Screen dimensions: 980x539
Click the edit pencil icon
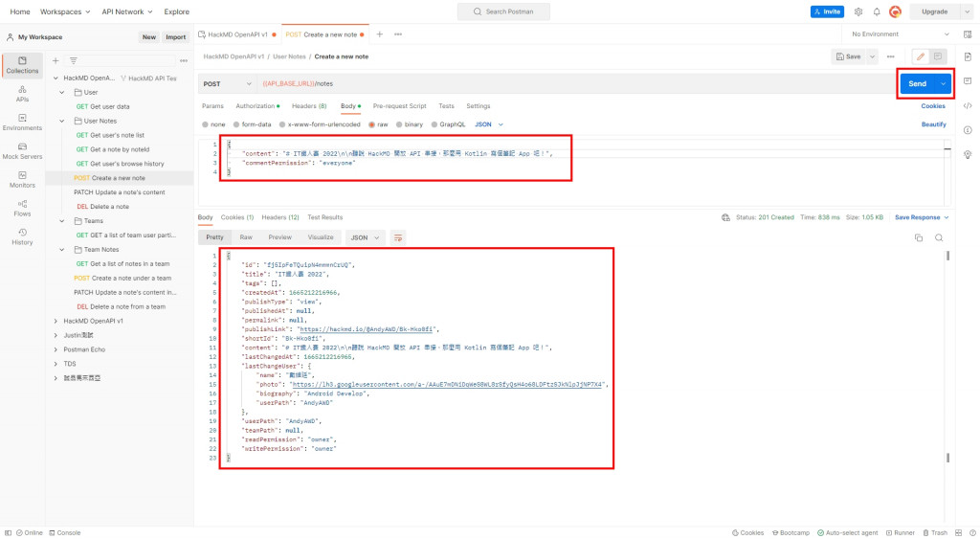point(920,56)
